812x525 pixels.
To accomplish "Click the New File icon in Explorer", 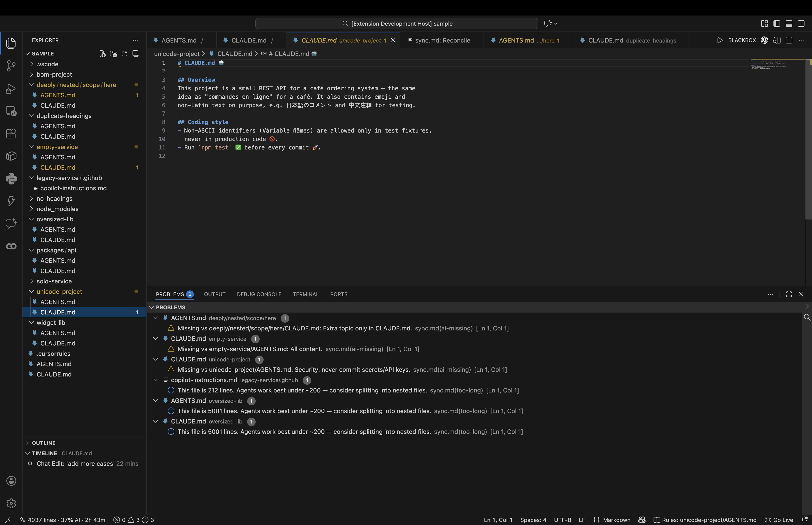I will coord(102,54).
